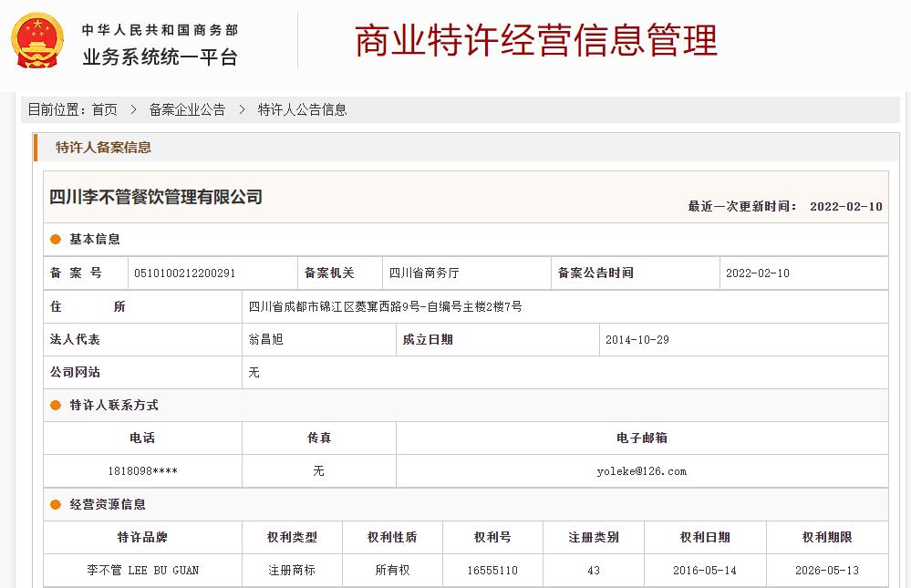The width and height of the screenshot is (911, 588).
Task: Click the 经营资源信息 section heading
Action: point(108,504)
